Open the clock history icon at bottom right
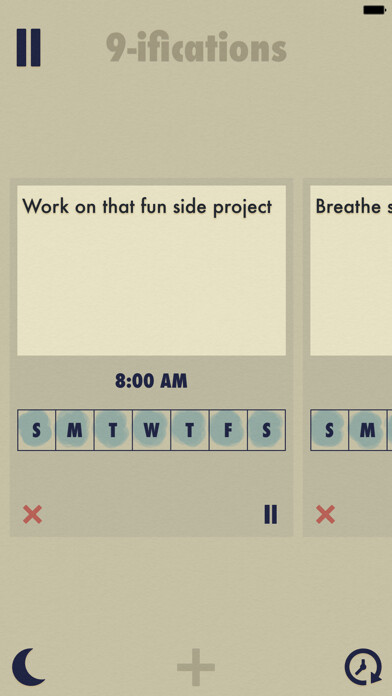Viewport: 392px width, 696px height. [363, 667]
